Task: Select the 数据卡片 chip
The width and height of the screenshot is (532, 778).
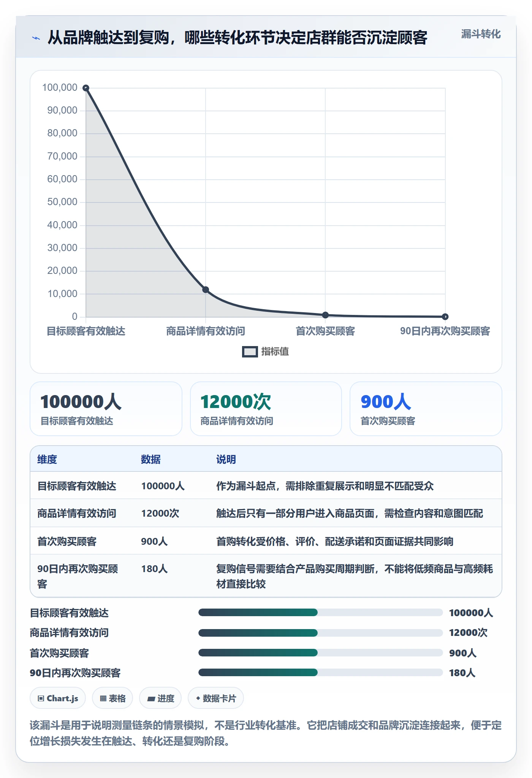Action: [216, 698]
